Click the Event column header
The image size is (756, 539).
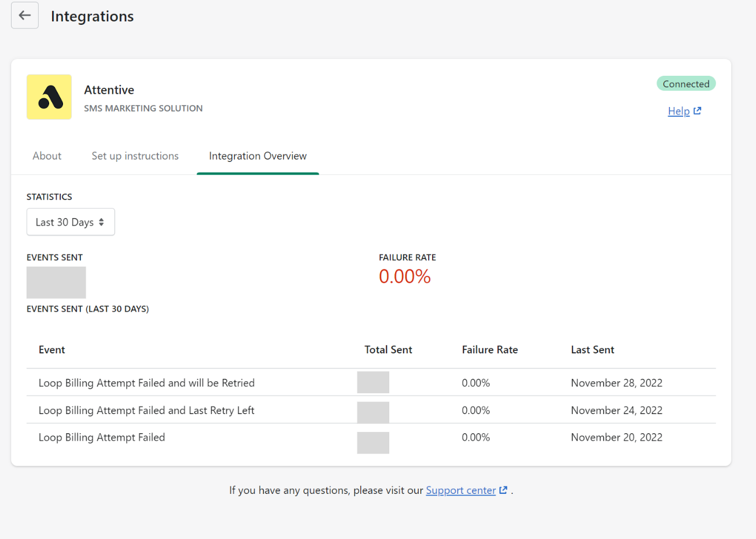pyautogui.click(x=52, y=350)
